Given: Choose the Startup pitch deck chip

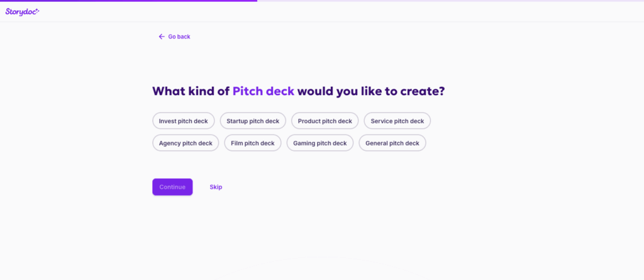Looking at the screenshot, I should coord(253,121).
